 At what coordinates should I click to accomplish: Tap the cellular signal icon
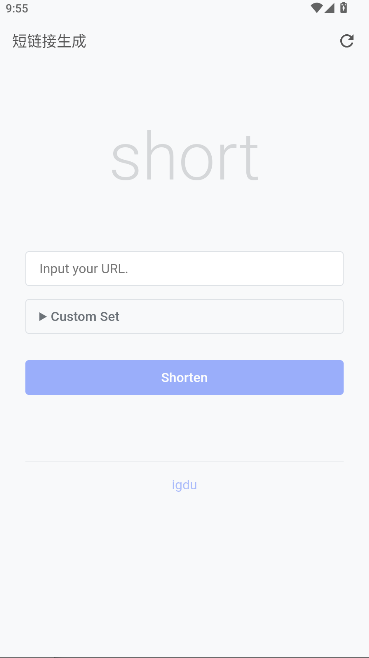click(x=330, y=8)
